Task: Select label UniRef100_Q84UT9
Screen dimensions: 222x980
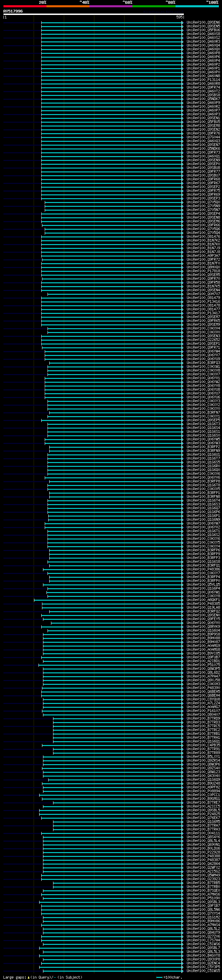Action: point(203,933)
